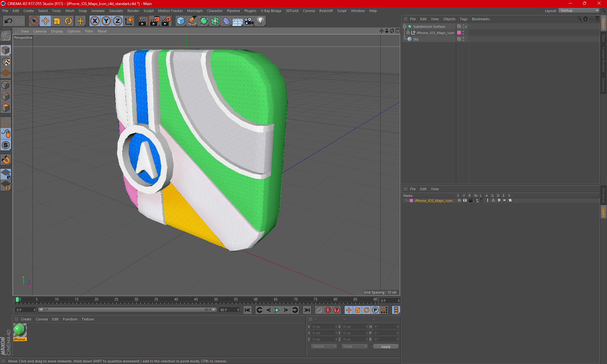Select the iPhone material thumbnail
This screenshot has height=364, width=607.
pos(20,331)
